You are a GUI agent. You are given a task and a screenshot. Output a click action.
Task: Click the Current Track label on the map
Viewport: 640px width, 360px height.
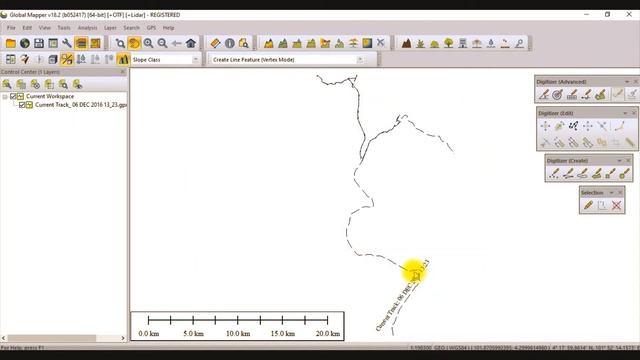tap(402, 295)
